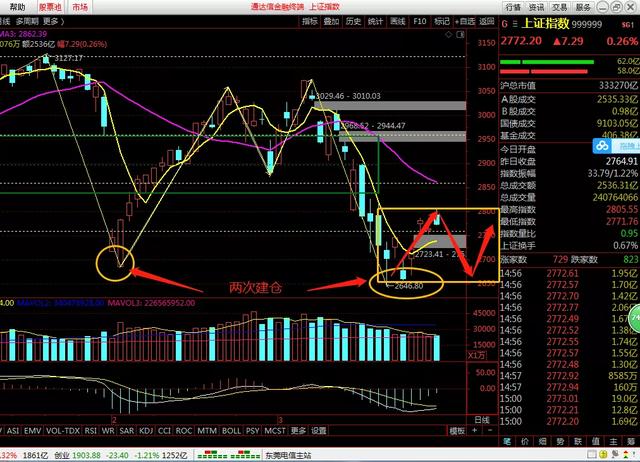Click the list icon beside G

pyautogui.click(x=515, y=24)
